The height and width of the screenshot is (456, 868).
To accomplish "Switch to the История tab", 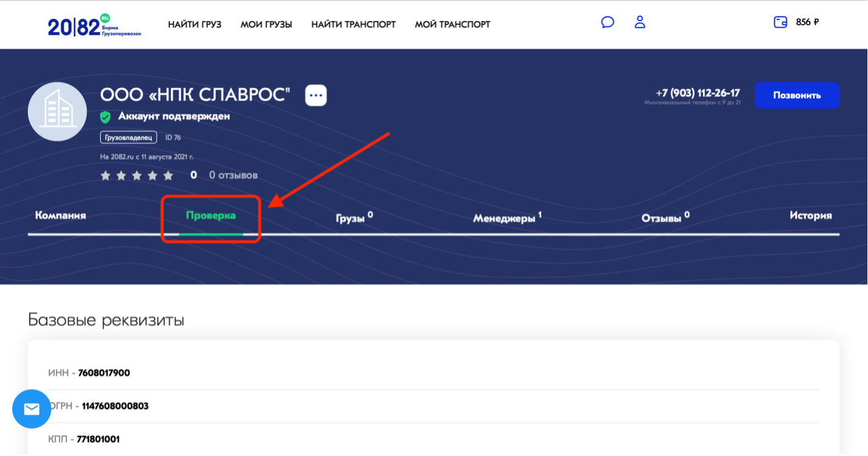I will point(811,216).
